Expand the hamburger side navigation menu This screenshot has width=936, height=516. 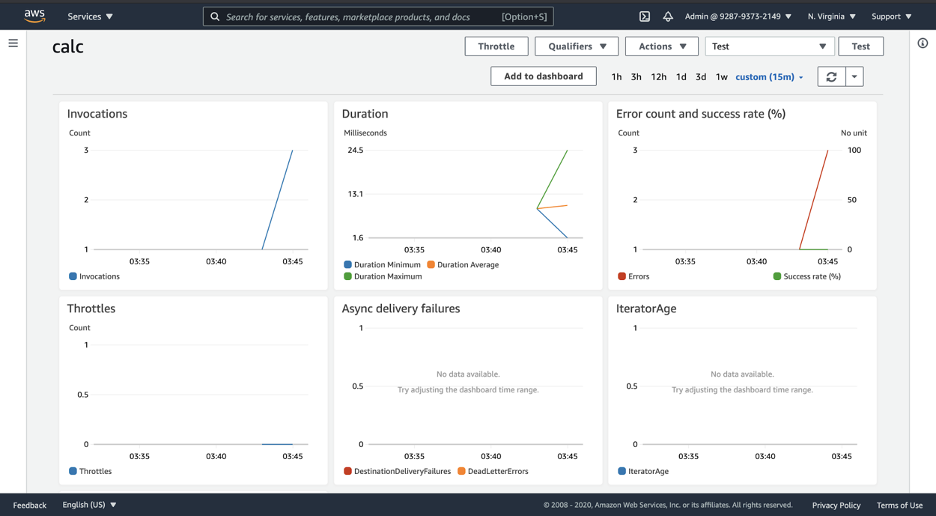coord(13,43)
